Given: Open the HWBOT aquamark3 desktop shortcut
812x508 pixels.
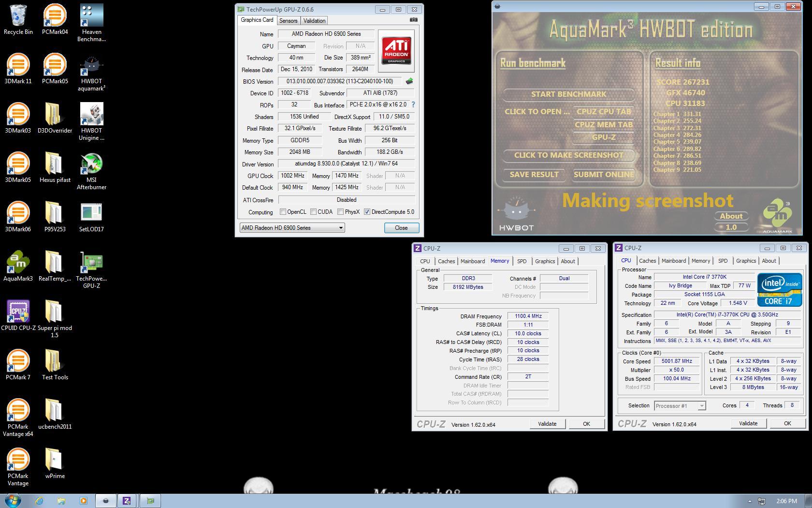Looking at the screenshot, I should (91, 73).
